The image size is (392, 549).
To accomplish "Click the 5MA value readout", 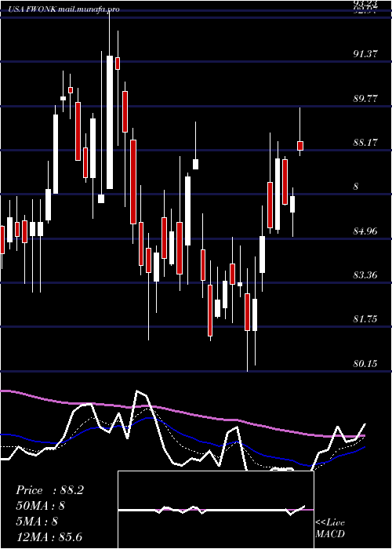I will click(x=37, y=522).
